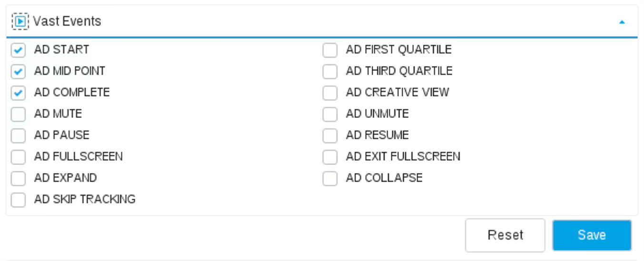Enable the AD UNMUTE checkbox
Image resolution: width=644 pixels, height=261 pixels.
pyautogui.click(x=330, y=114)
